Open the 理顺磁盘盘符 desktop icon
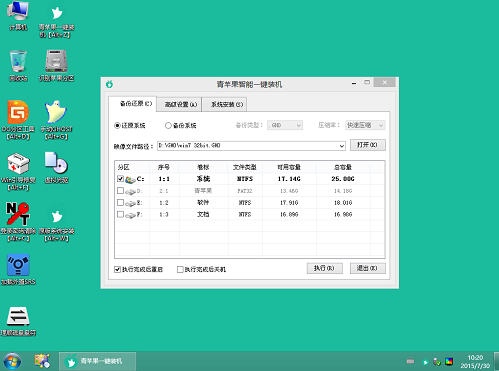The width and height of the screenshot is (499, 371). point(18,321)
